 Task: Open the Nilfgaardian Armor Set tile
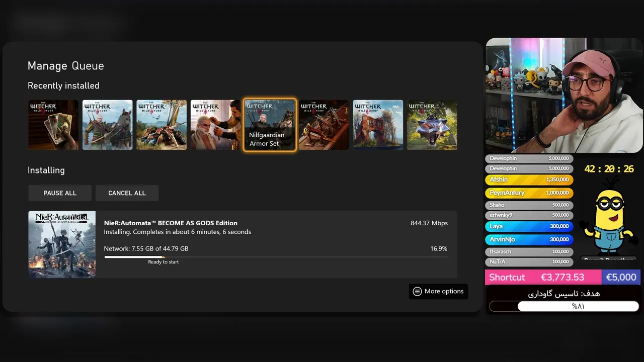tap(270, 125)
